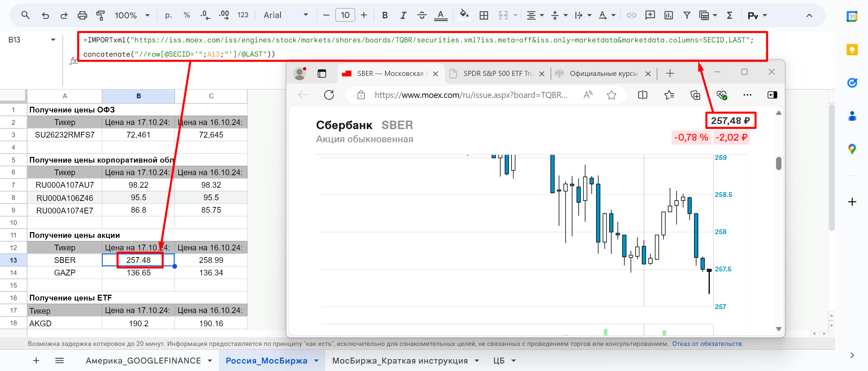
Task: Insert a chart
Action: 669,15
